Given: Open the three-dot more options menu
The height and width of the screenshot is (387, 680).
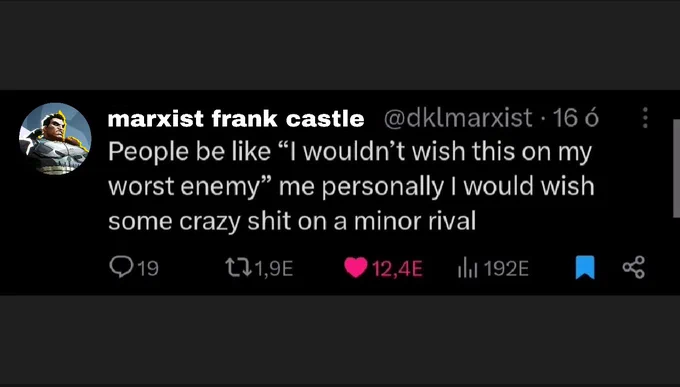Looking at the screenshot, I should point(645,118).
